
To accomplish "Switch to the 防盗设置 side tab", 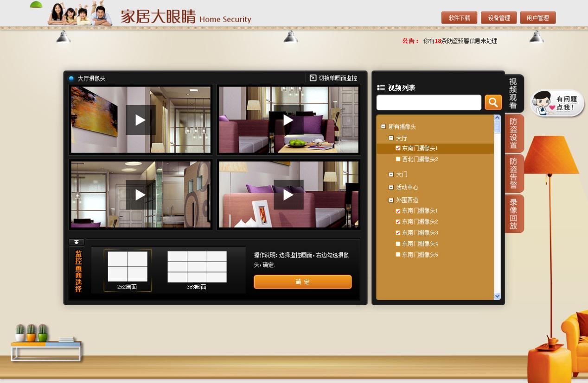I will pos(514,133).
